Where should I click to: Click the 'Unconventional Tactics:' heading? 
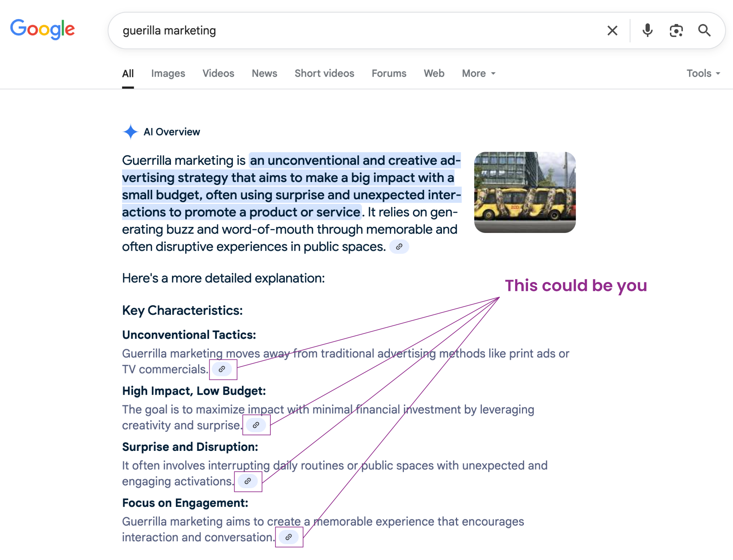pos(189,335)
